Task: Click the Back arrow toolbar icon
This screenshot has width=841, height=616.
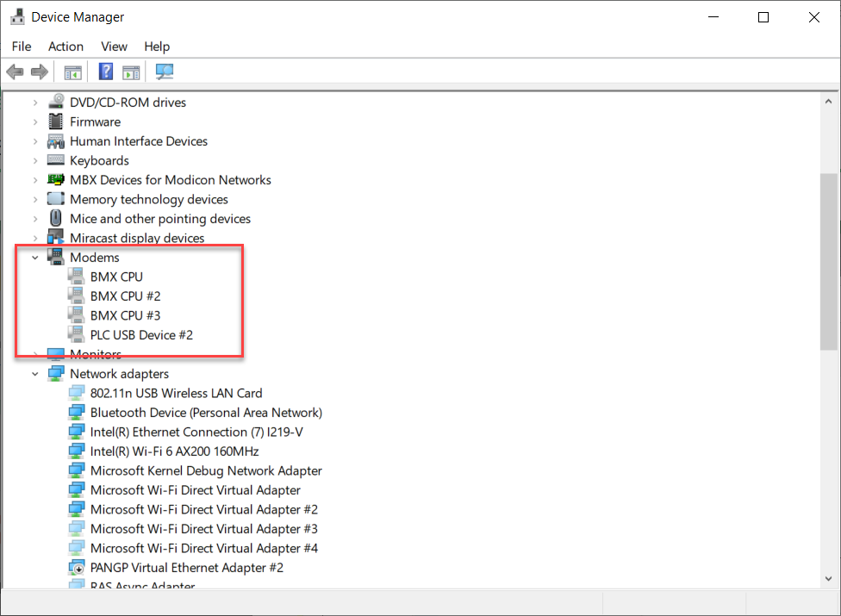Action: pyautogui.click(x=15, y=72)
